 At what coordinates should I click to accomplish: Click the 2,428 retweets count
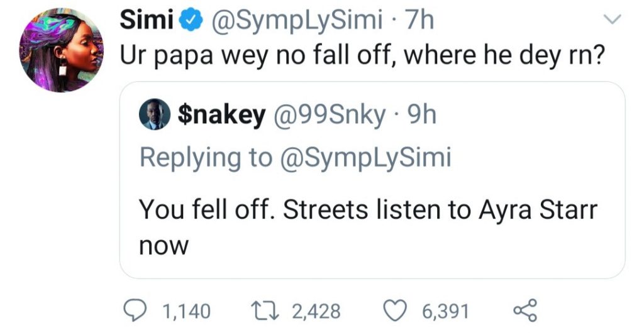point(315,311)
